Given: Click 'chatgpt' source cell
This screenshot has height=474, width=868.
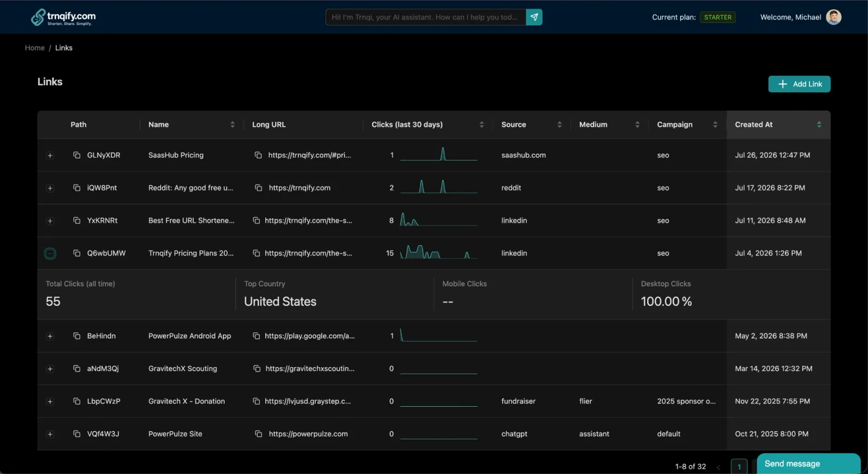Looking at the screenshot, I should click(x=514, y=434).
